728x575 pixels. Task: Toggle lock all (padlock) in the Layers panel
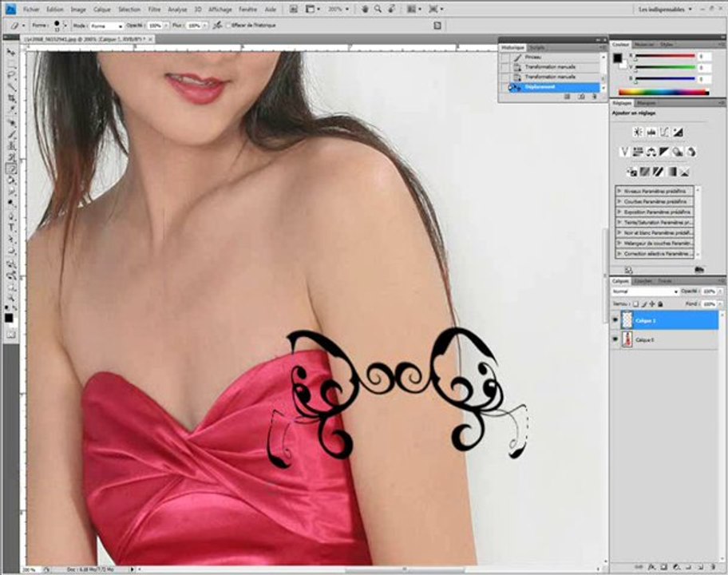[x=660, y=304]
